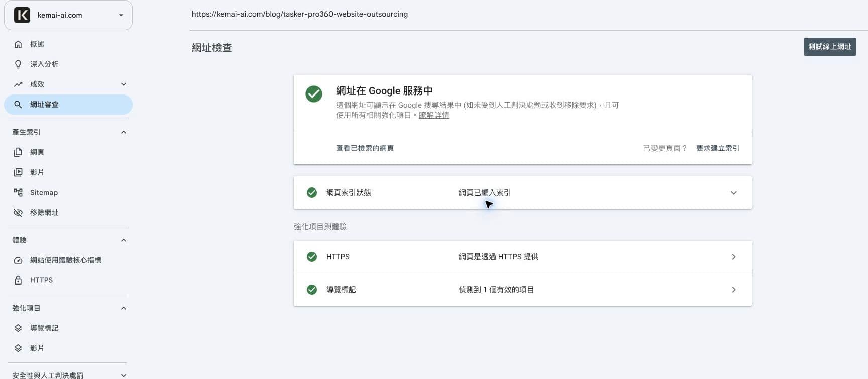Collapse the 強化項目 section
The image size is (868, 379).
124,308
